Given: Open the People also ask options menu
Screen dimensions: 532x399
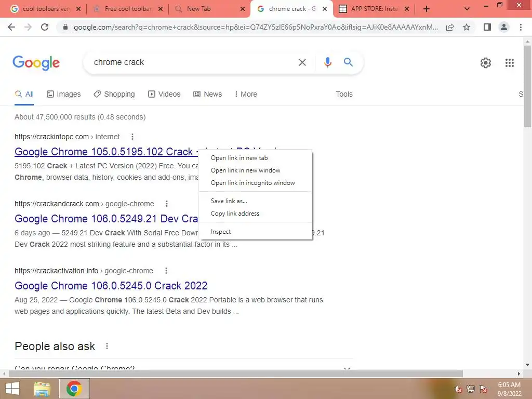Looking at the screenshot, I should click(107, 346).
